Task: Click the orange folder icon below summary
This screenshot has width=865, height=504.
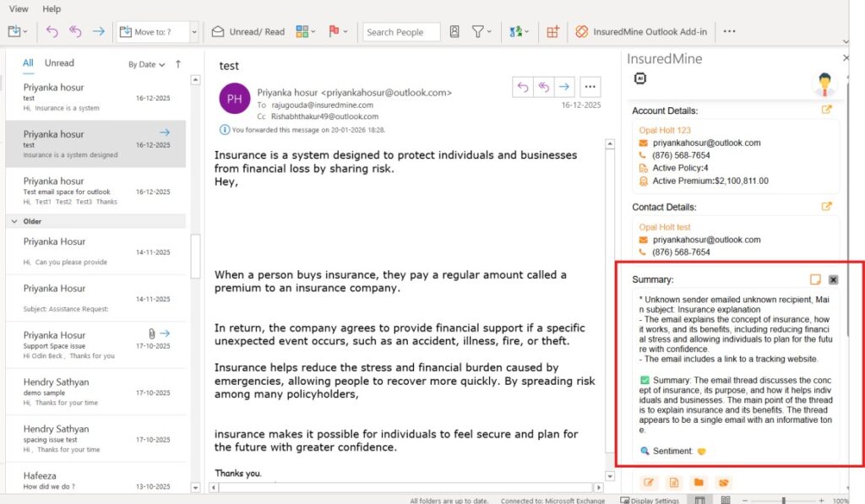Action: [699, 483]
